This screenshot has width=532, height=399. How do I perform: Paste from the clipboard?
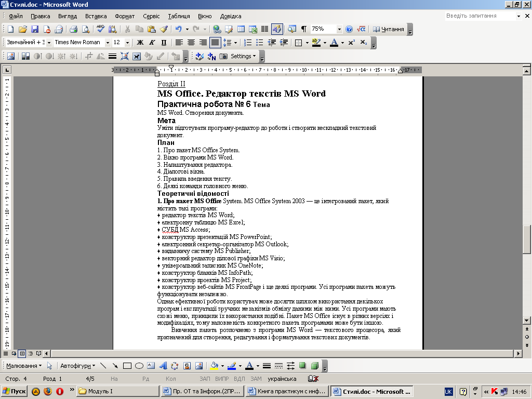(151, 29)
